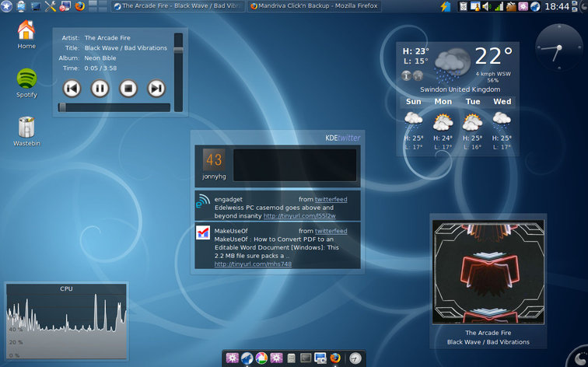
Task: Launch Spotify from the desktop icon
Action: 26,83
